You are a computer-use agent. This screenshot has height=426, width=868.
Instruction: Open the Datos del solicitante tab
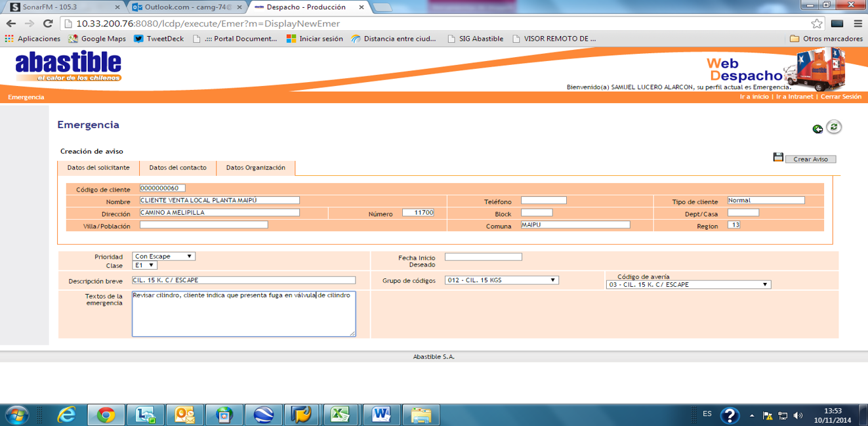pyautogui.click(x=98, y=168)
